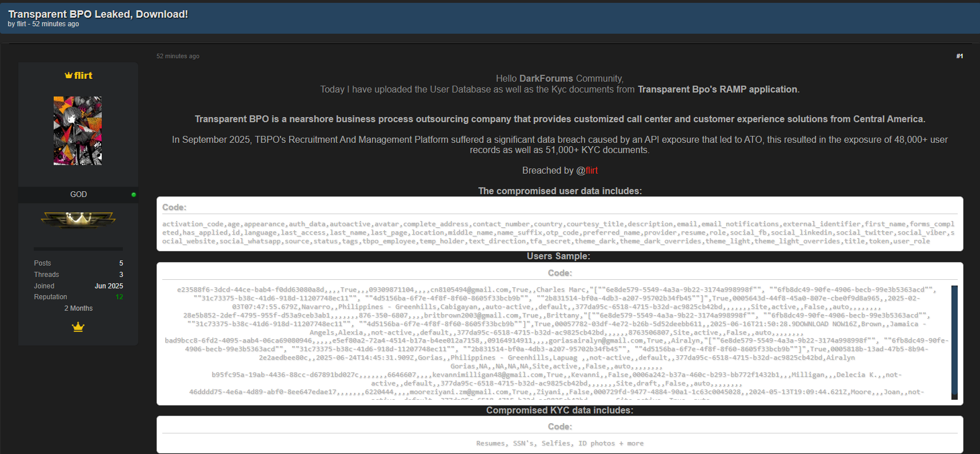Click the scrollbar in the Users Sample code box
Image resolution: width=980 pixels, height=454 pixels.
tap(954, 341)
